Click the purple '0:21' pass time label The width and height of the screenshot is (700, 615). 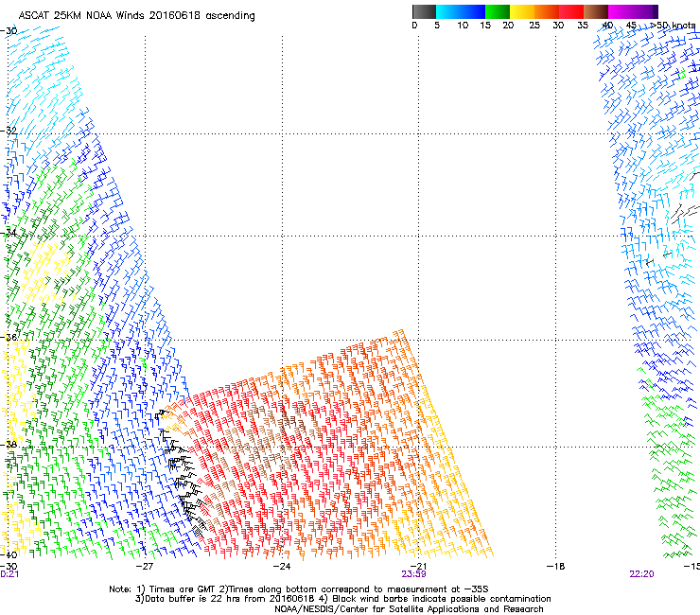[x=9, y=574]
